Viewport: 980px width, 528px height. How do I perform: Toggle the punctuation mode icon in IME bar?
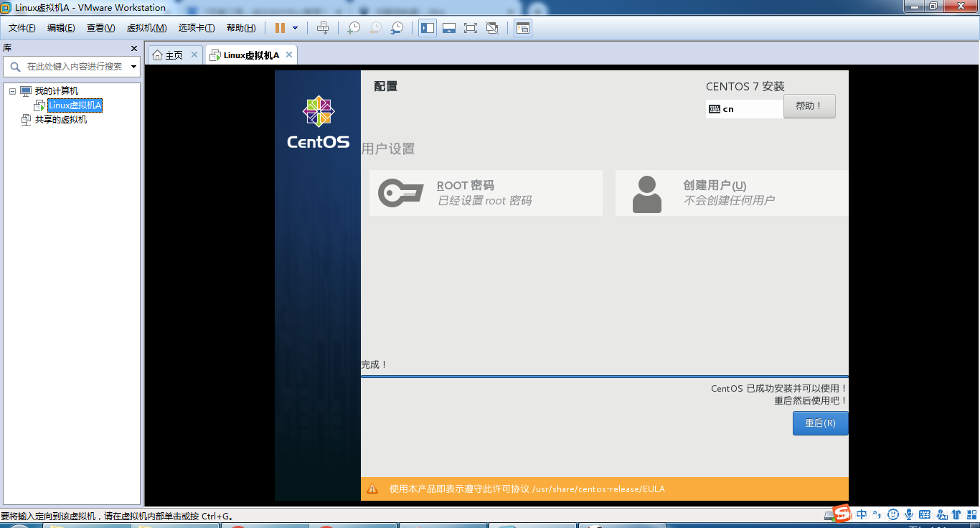click(877, 514)
